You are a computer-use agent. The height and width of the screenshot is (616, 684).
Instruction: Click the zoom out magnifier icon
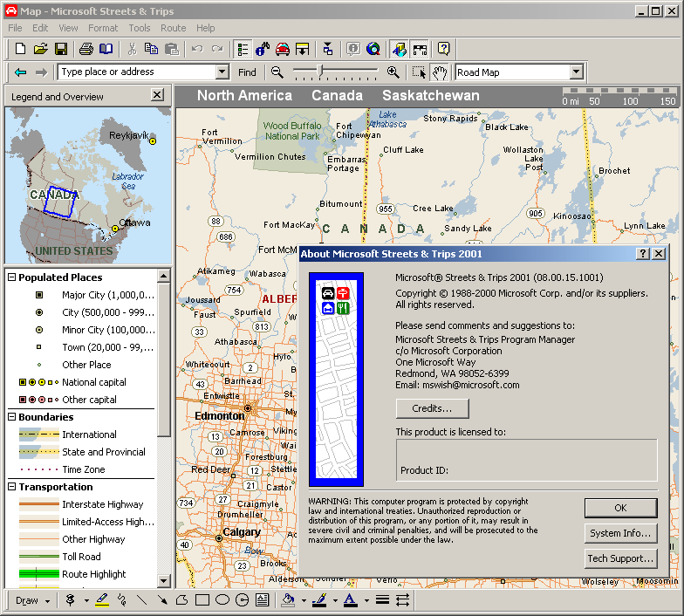pos(277,72)
